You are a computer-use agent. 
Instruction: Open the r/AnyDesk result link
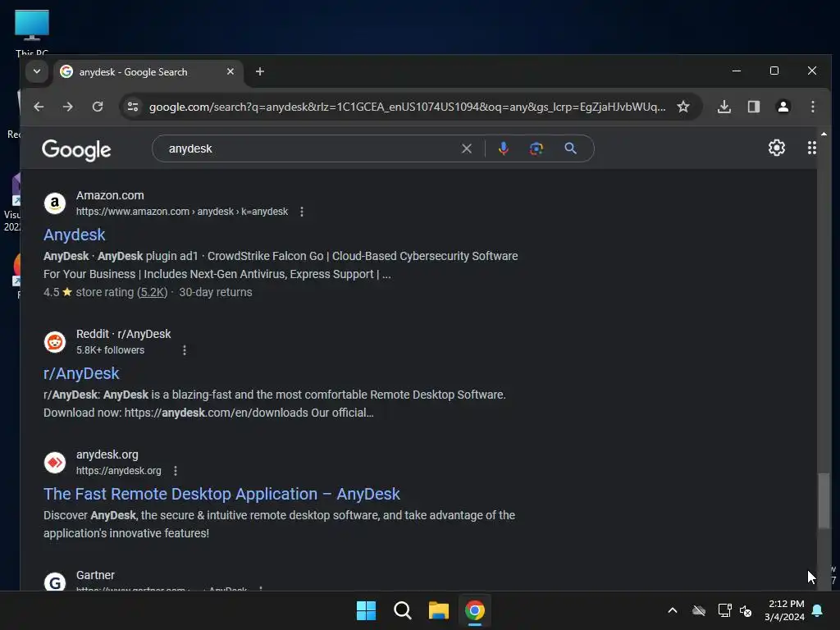point(81,373)
